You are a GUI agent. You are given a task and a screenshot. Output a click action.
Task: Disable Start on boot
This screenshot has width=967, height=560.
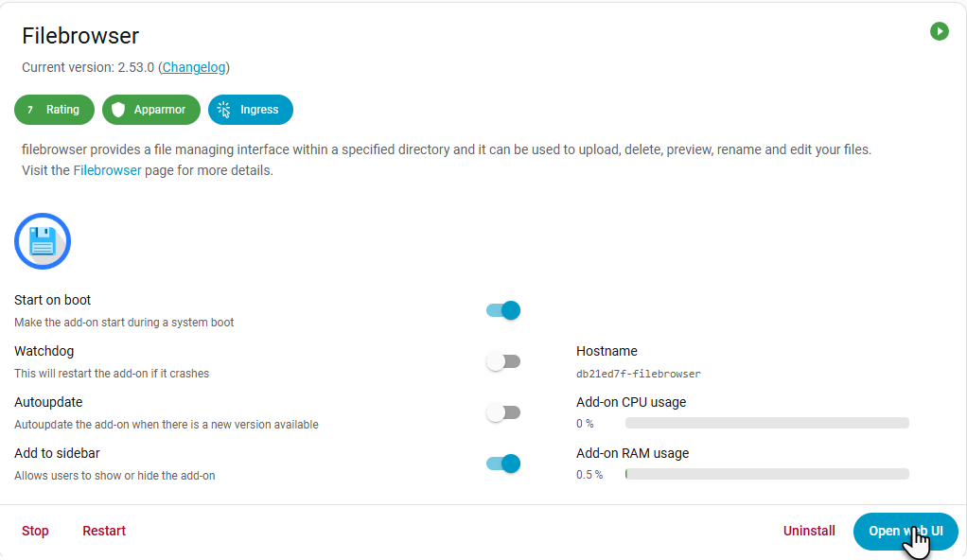(x=502, y=310)
